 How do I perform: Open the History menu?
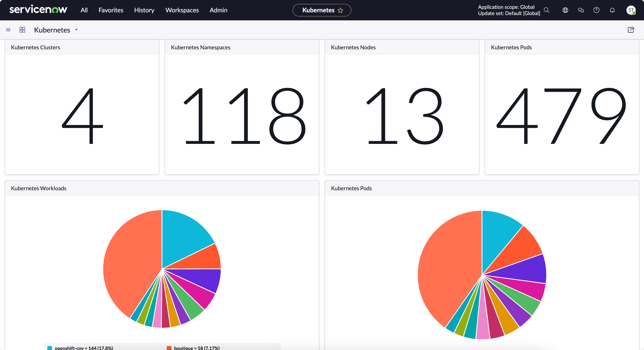tap(144, 10)
